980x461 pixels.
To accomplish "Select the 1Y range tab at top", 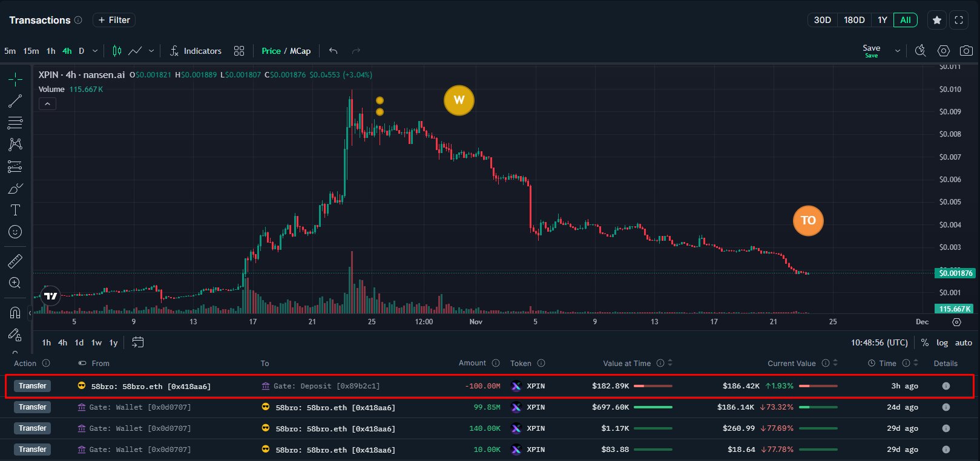I will [x=883, y=20].
